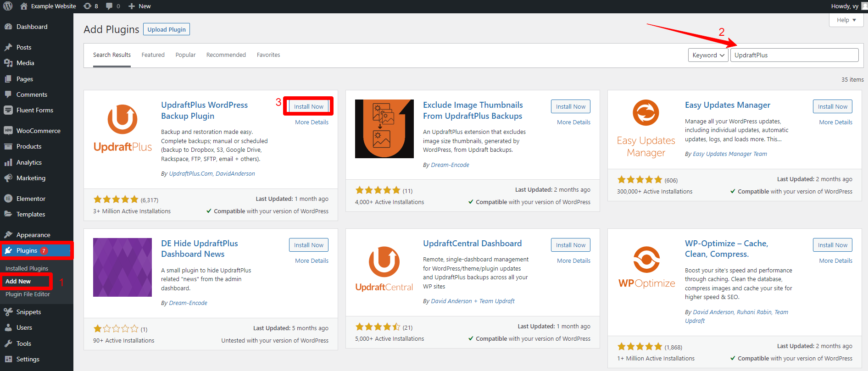Open the Example Website site name link
The height and width of the screenshot is (371, 868).
pyautogui.click(x=53, y=6)
